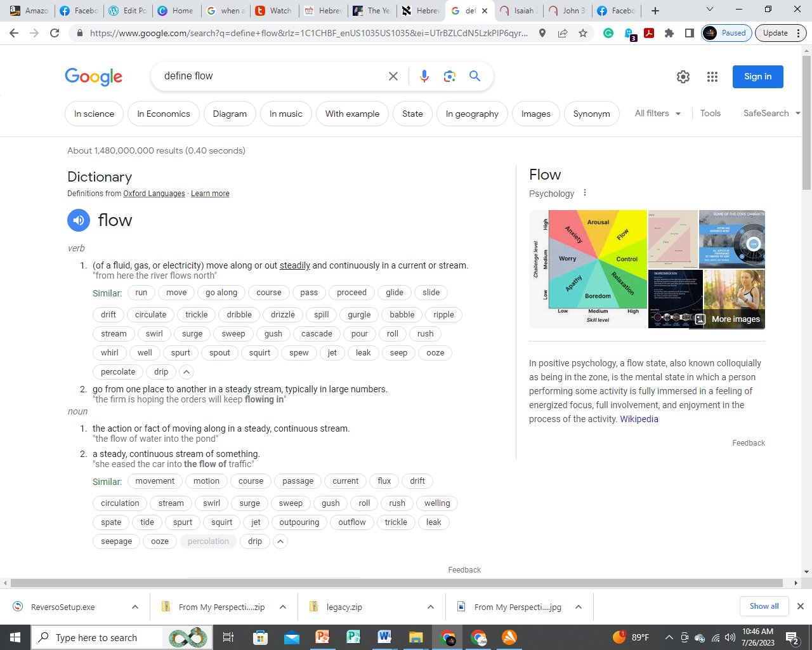Expand the SafeSearch dropdown

771,114
